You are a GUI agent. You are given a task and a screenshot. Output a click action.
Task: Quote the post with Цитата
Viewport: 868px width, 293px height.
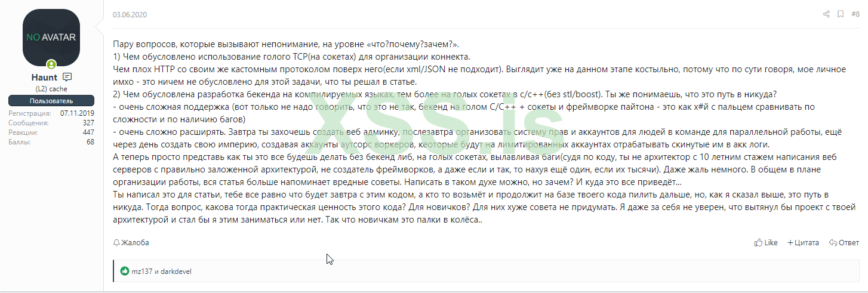click(x=803, y=243)
